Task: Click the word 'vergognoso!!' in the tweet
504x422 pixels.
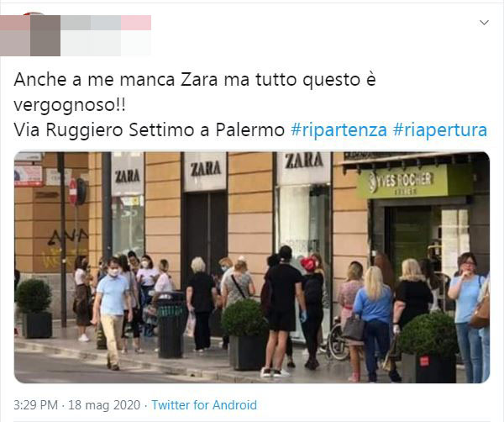Action: pyautogui.click(x=70, y=105)
